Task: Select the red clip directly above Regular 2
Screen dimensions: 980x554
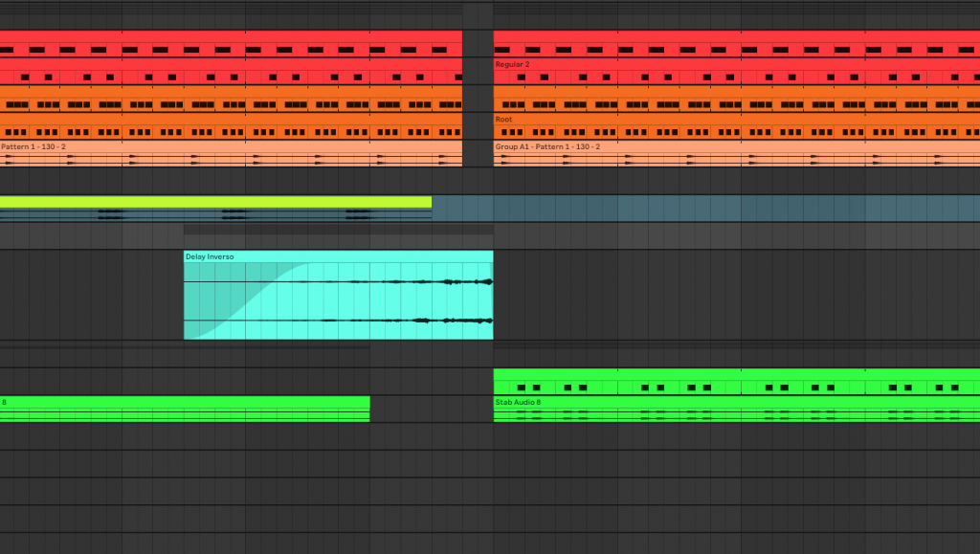Action: tap(736, 43)
